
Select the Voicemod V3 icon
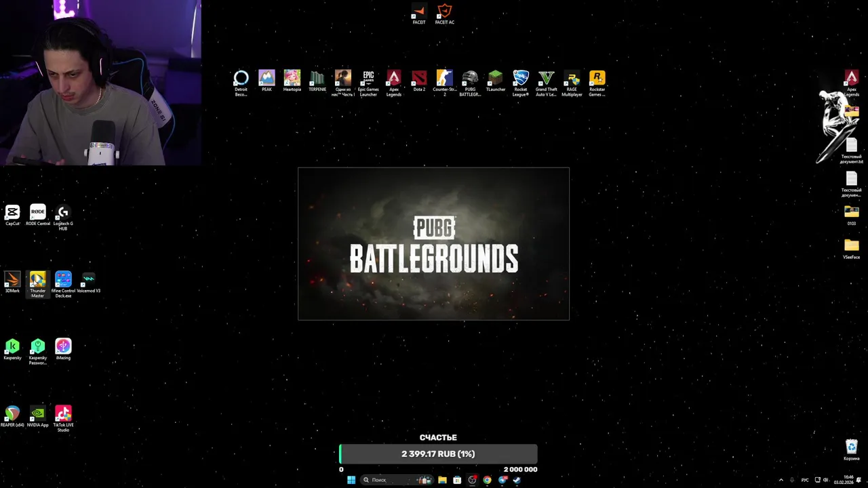(89, 283)
